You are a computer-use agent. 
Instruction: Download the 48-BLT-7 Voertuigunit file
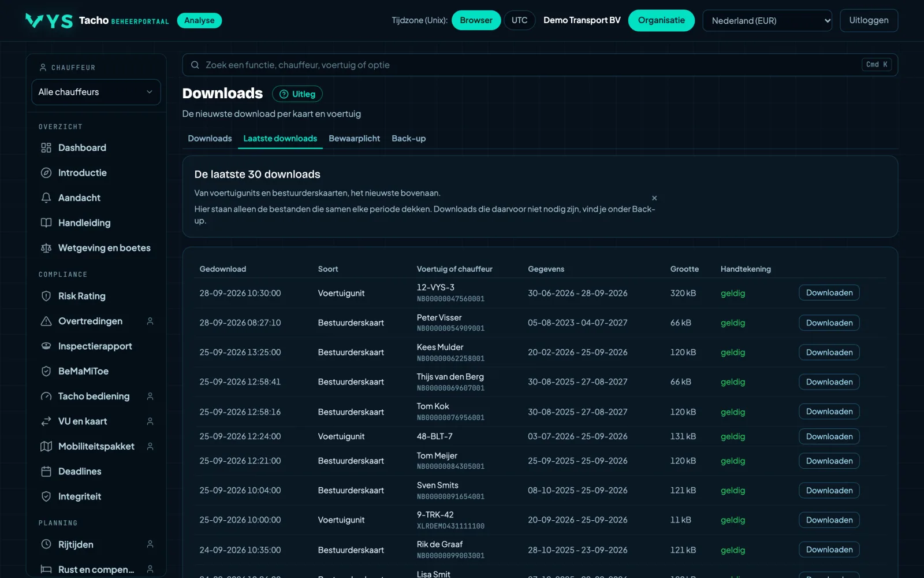point(829,436)
